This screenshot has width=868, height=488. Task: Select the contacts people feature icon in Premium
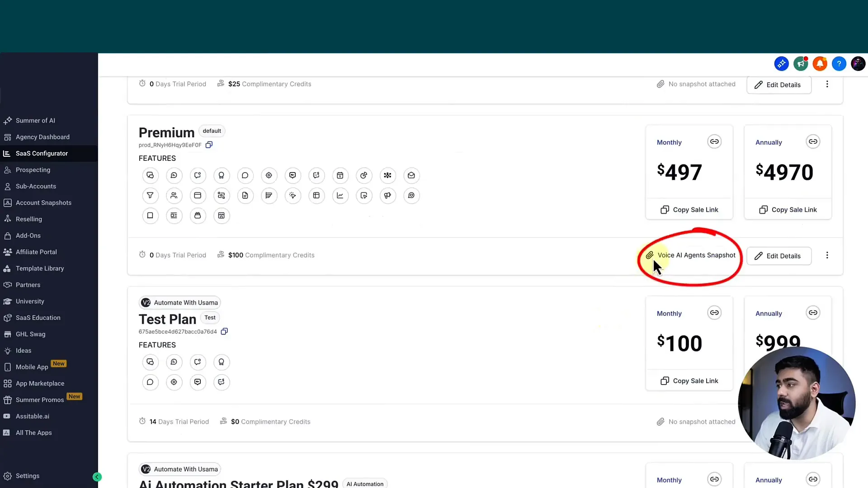click(x=174, y=196)
